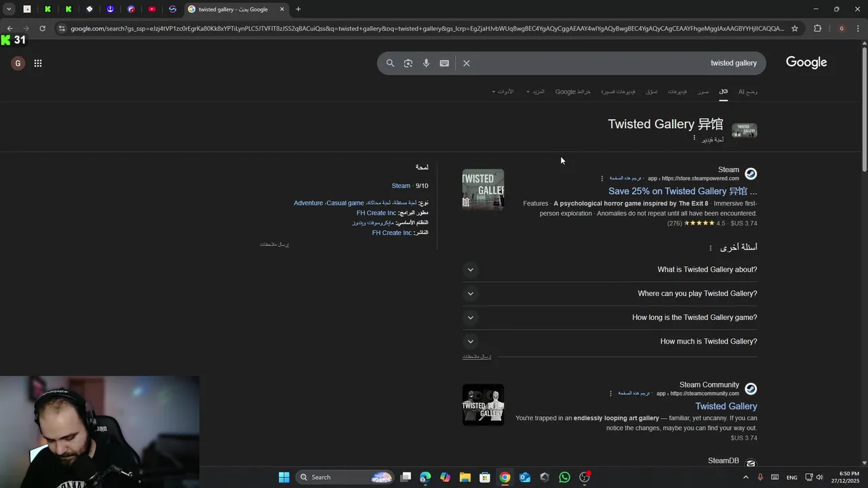Switch to the 'صور' images tab
The image size is (868, 488).
[703, 91]
